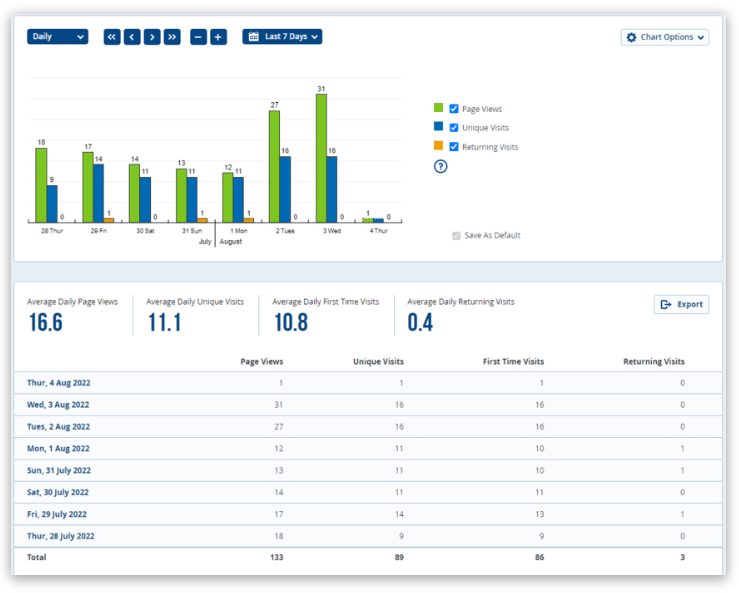Image resolution: width=739 pixels, height=593 pixels.
Task: Click the Unique Visits column header
Action: [x=378, y=362]
